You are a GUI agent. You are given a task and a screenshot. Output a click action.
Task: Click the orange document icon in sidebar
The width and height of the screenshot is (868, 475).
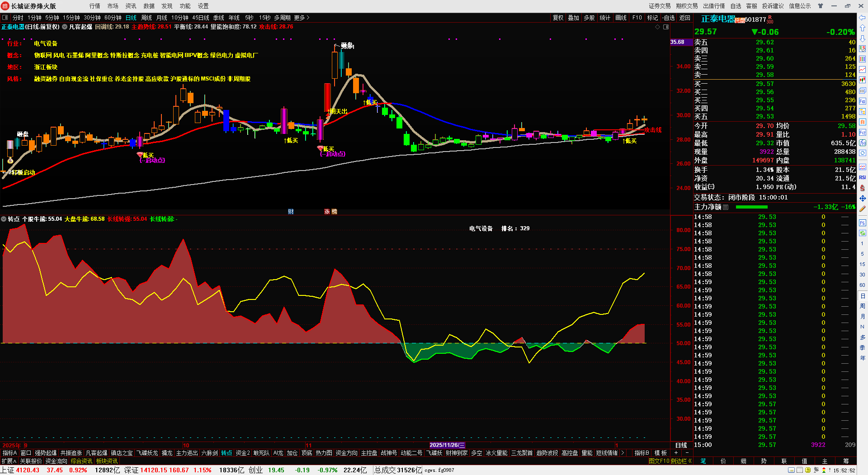862,122
